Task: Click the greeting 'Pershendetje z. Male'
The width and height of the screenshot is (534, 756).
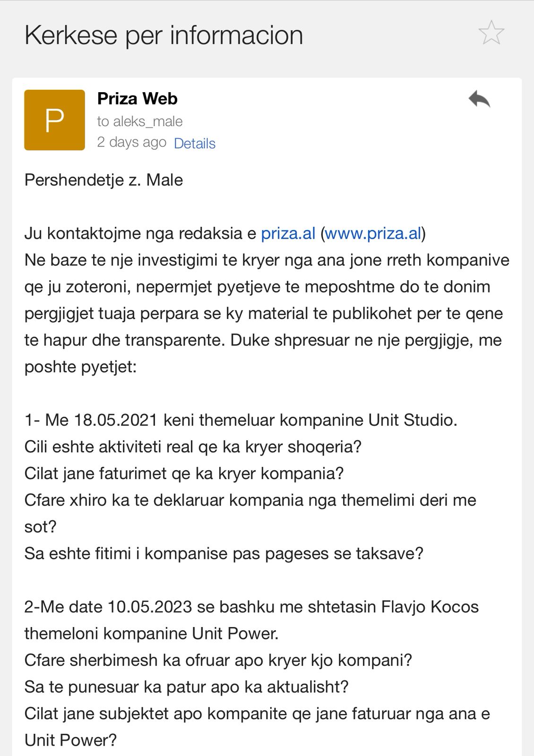Action: (103, 180)
